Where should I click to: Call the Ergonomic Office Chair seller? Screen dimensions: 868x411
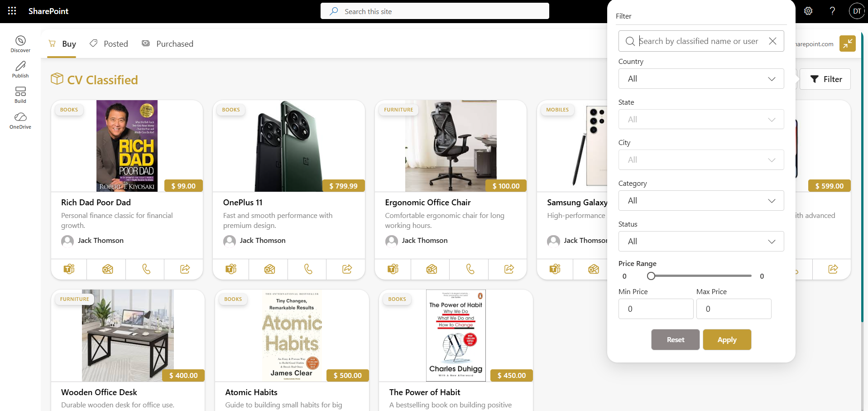470,269
